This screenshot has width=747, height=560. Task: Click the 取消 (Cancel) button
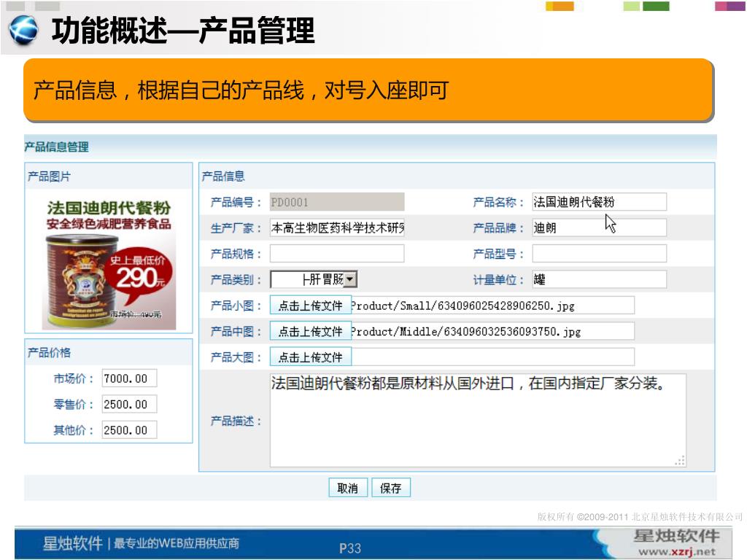348,488
